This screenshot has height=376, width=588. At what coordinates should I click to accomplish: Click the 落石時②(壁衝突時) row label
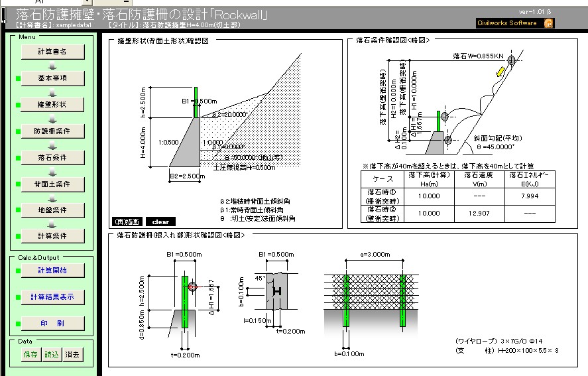(x=382, y=214)
